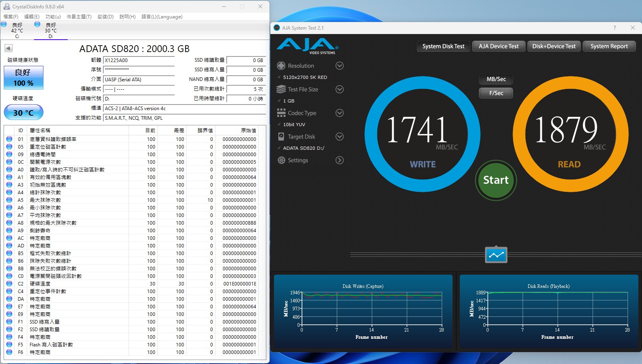Click the CrystalDiskInfo back arrow for previous disk

(8, 48)
